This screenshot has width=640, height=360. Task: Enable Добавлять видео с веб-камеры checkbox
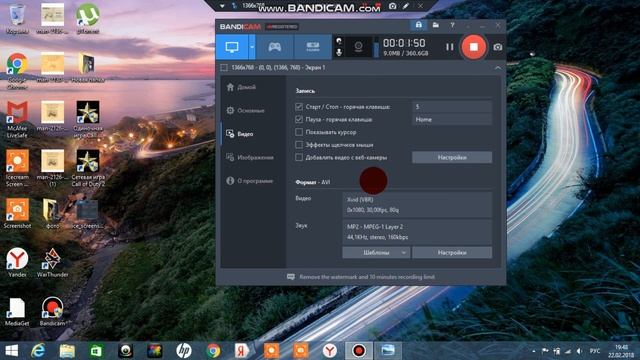[299, 157]
